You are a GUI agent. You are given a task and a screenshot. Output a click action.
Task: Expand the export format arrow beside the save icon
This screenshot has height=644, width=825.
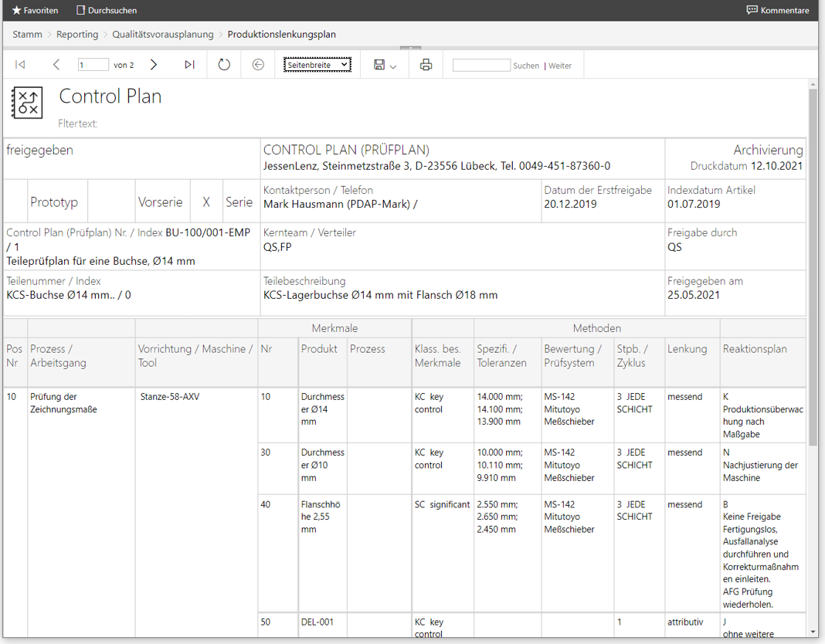coord(393,66)
